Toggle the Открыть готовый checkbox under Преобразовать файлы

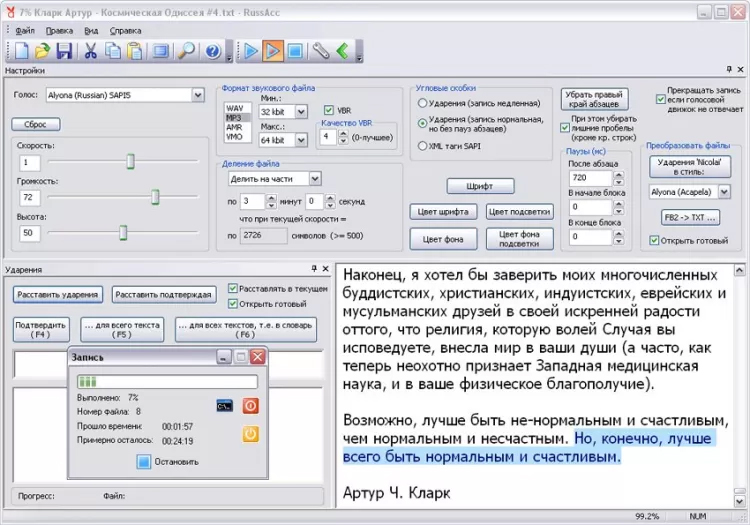tap(655, 240)
